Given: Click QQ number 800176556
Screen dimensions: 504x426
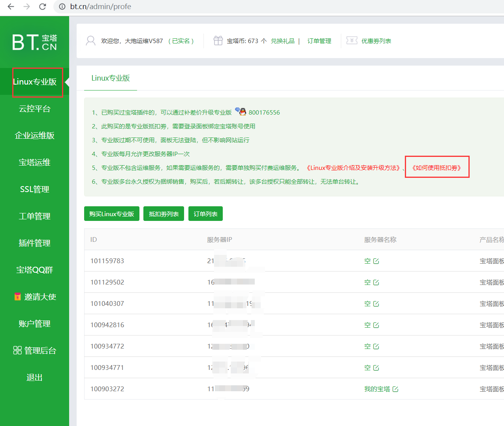Looking at the screenshot, I should [264, 113].
